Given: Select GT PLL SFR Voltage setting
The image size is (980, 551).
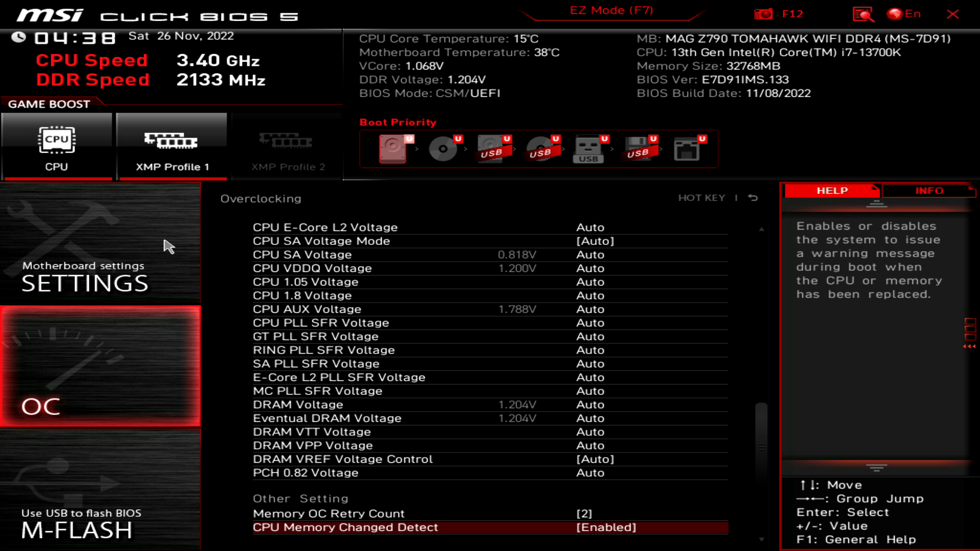Looking at the screenshot, I should pyautogui.click(x=491, y=337).
